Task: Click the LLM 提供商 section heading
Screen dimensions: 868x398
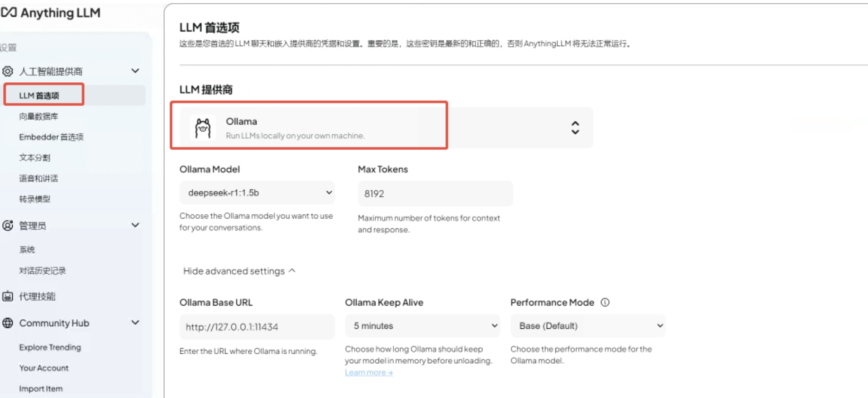Action: pyautogui.click(x=206, y=90)
